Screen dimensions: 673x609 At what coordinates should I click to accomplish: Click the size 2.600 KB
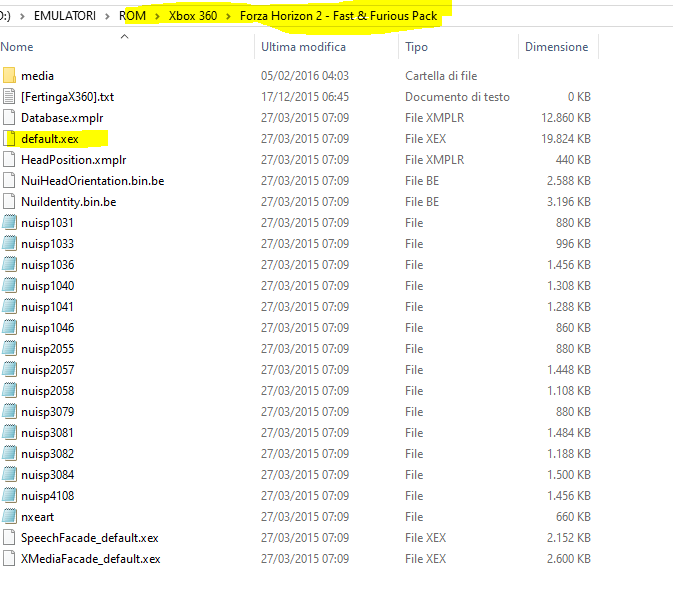[x=569, y=559]
